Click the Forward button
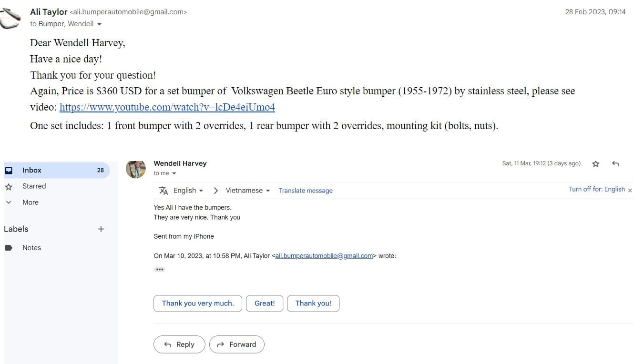The width and height of the screenshot is (634, 364). [236, 344]
